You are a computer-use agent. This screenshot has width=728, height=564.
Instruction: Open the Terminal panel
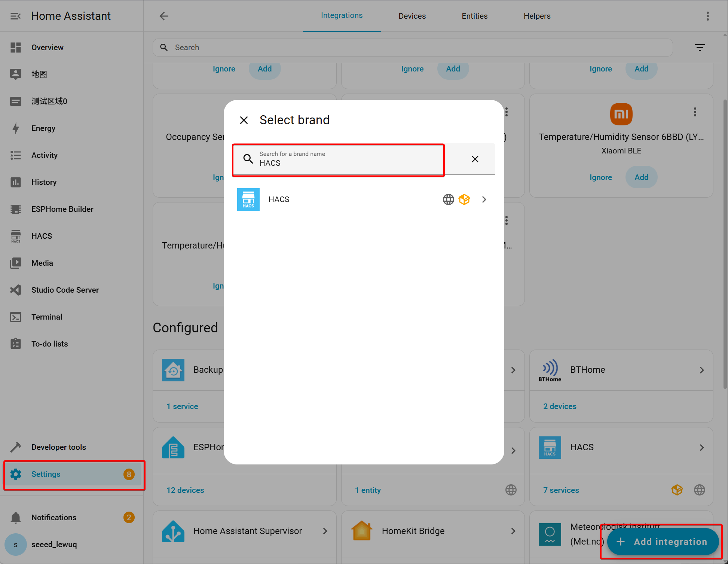click(x=46, y=317)
